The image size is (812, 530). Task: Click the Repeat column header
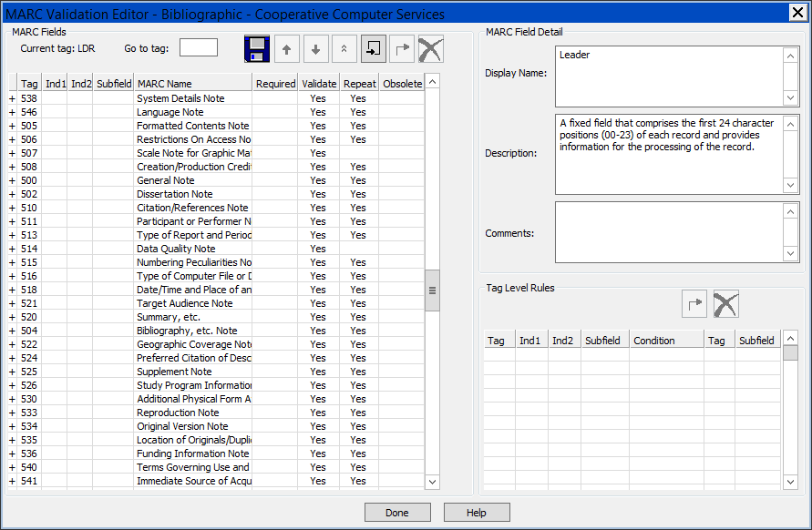pyautogui.click(x=359, y=84)
